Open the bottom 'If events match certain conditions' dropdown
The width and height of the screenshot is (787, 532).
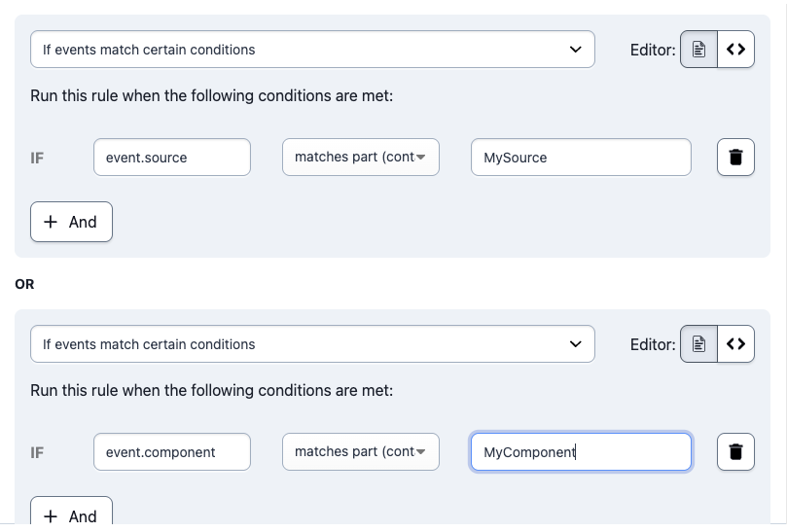[312, 343]
